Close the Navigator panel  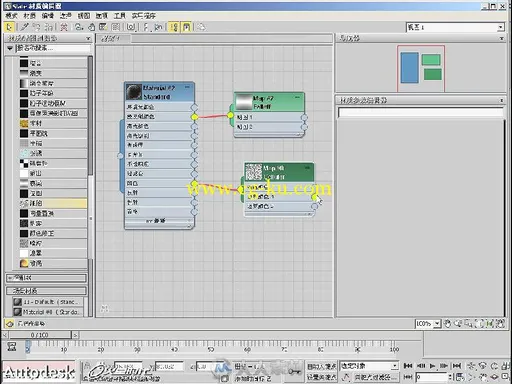pyautogui.click(x=502, y=39)
